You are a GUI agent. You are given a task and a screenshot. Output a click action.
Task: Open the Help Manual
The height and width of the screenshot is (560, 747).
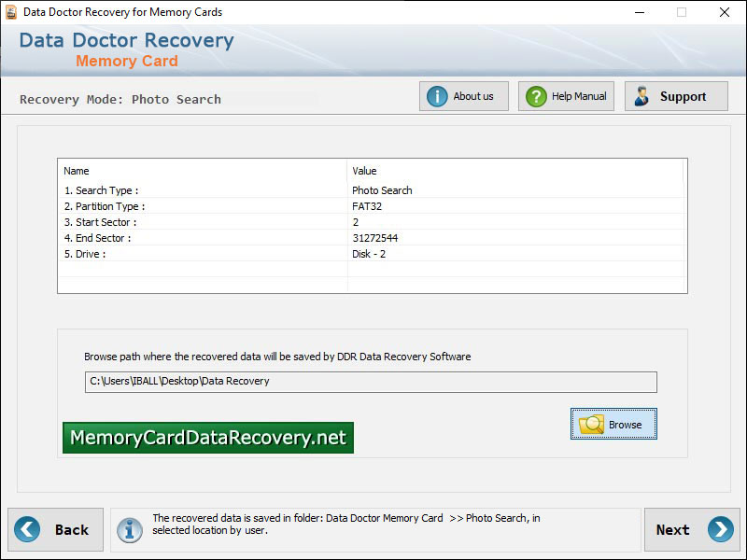tap(566, 95)
